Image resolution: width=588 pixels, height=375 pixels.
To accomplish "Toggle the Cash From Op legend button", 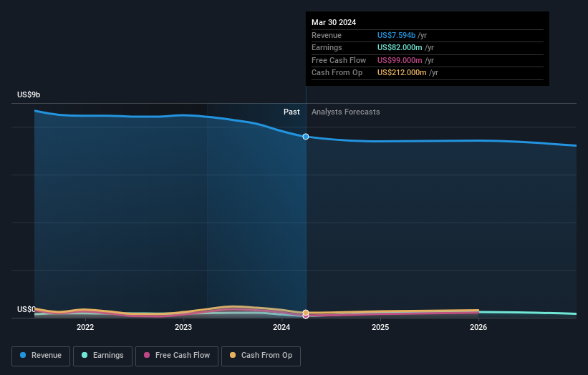I will (x=261, y=356).
